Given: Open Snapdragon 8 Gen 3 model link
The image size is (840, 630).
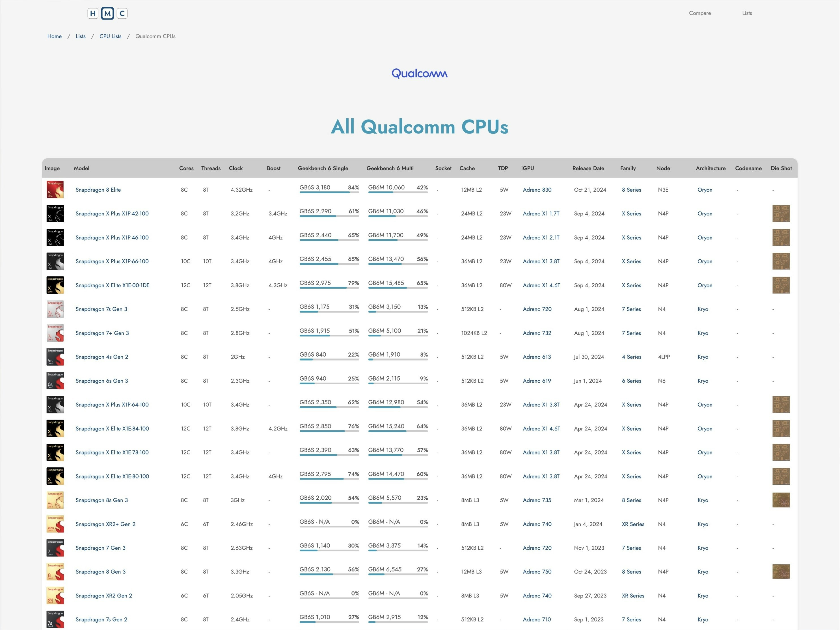Looking at the screenshot, I should (x=100, y=572).
